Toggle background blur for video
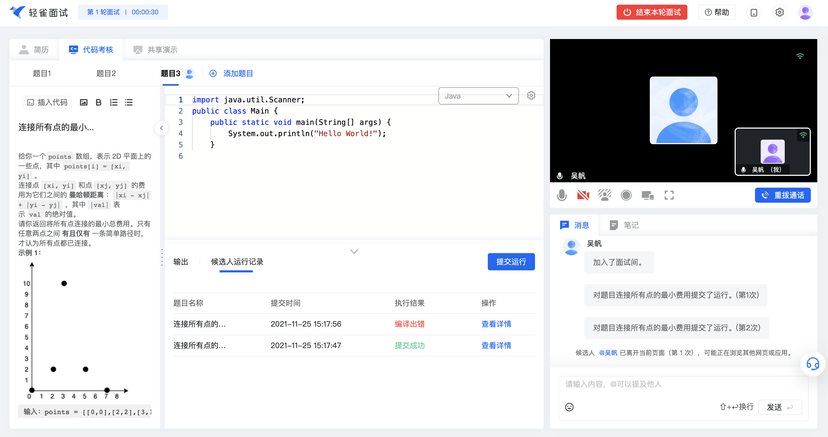Screen dimensions: 828x437 (605, 195)
